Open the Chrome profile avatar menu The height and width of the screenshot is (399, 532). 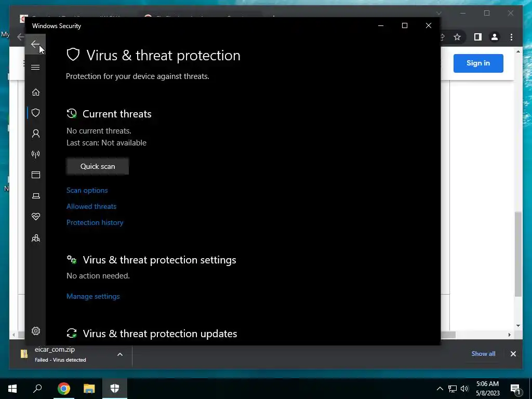coord(495,37)
